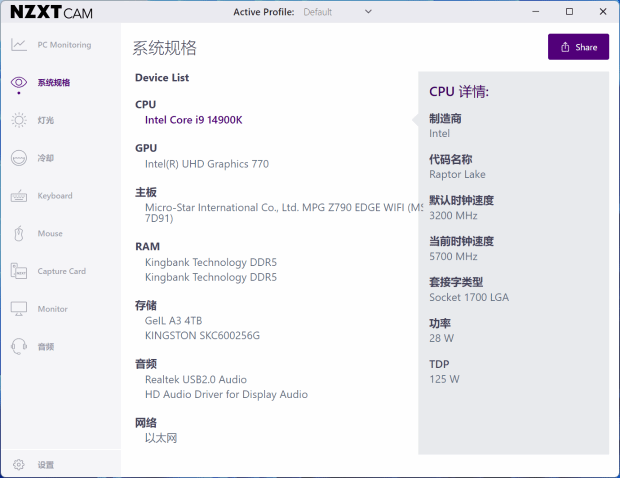Go to Monitor section label
Image resolution: width=620 pixels, height=478 pixels.
tap(53, 309)
